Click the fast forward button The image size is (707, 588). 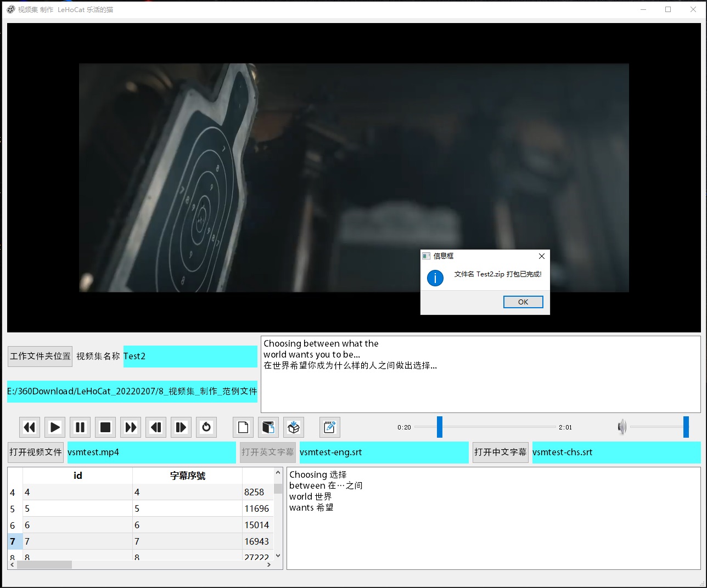click(x=131, y=427)
